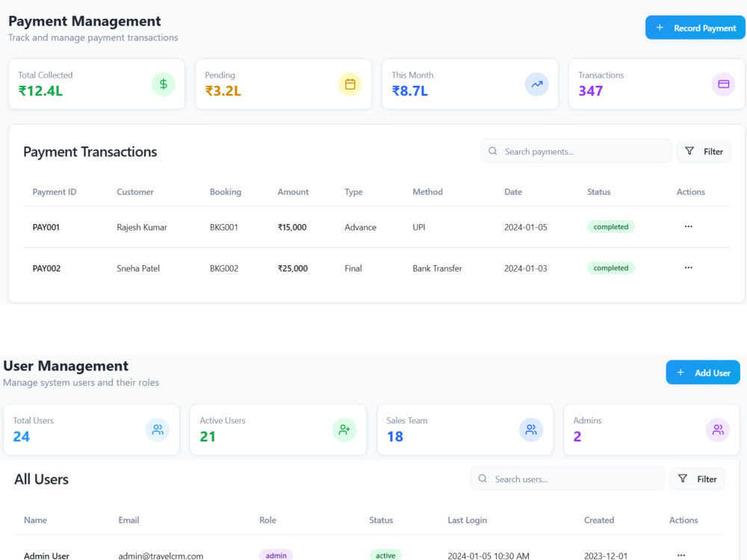Click the admin@travelcrm.com email
This screenshot has width=747, height=560.
(x=161, y=556)
